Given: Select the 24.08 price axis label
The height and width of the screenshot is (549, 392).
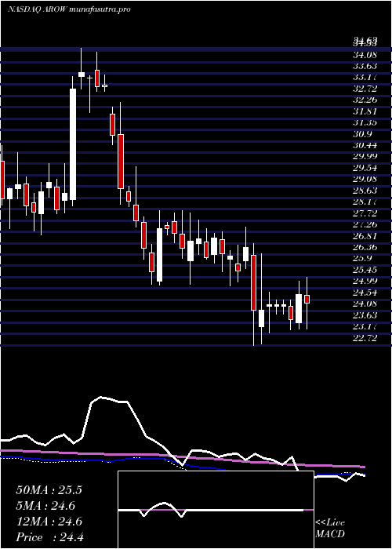Looking at the screenshot, I should pos(365,304).
